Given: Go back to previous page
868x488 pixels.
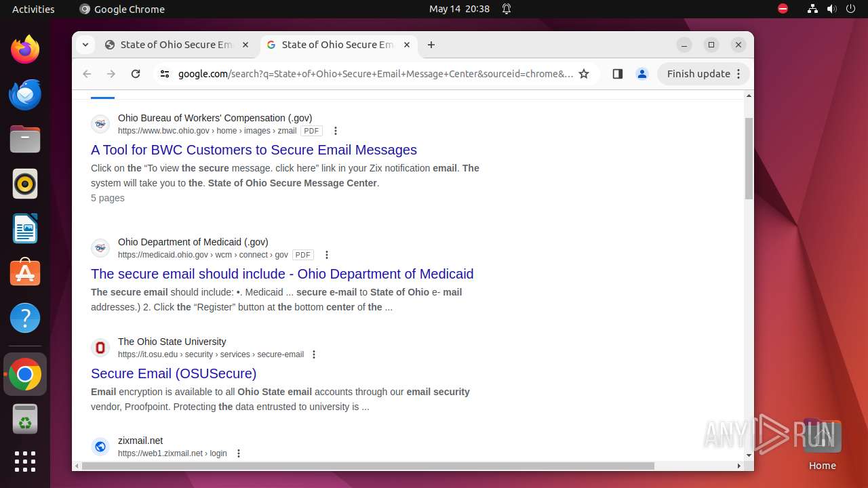Looking at the screenshot, I should pos(87,74).
